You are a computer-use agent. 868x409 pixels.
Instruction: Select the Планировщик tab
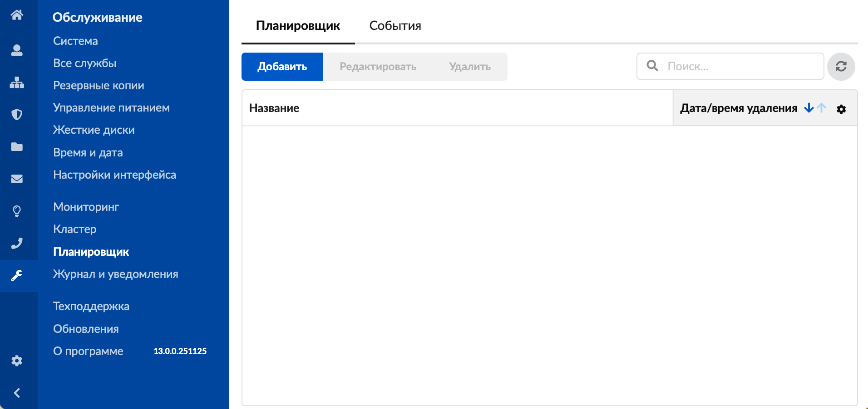click(298, 26)
